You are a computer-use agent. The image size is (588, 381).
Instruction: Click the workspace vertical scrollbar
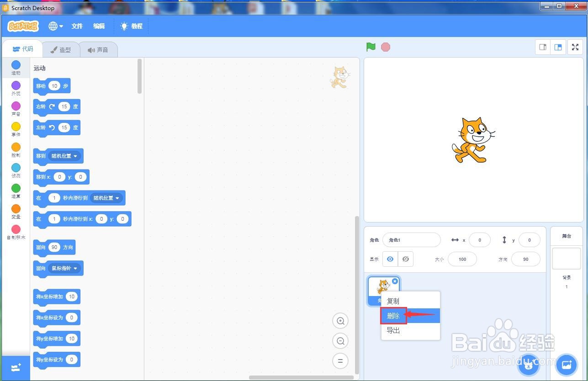pos(357,295)
